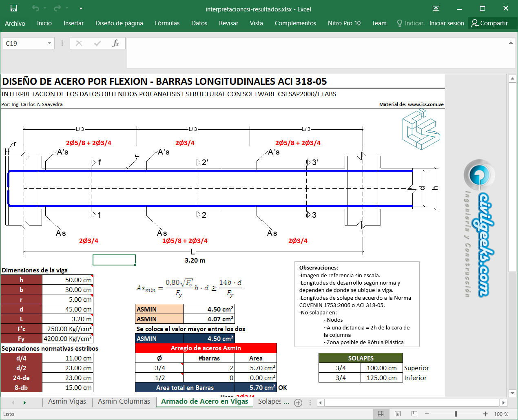Expand the formula bar
This screenshot has width=518, height=420.
click(510, 43)
